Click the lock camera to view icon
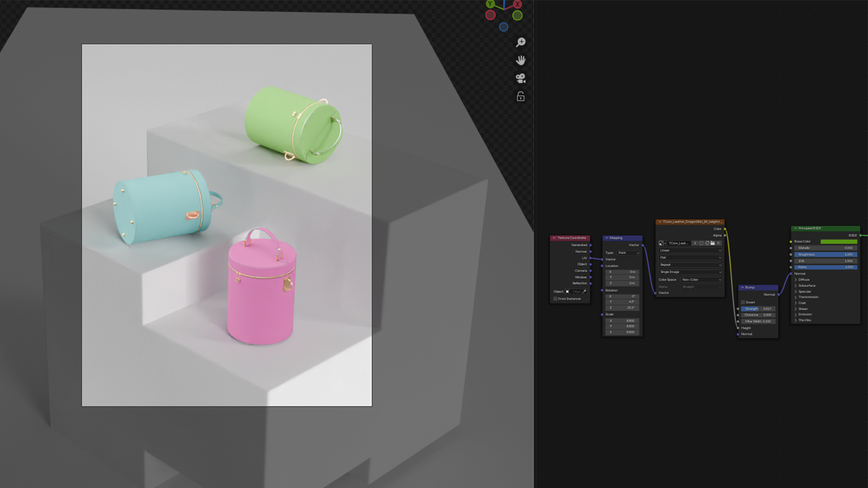 click(x=520, y=96)
